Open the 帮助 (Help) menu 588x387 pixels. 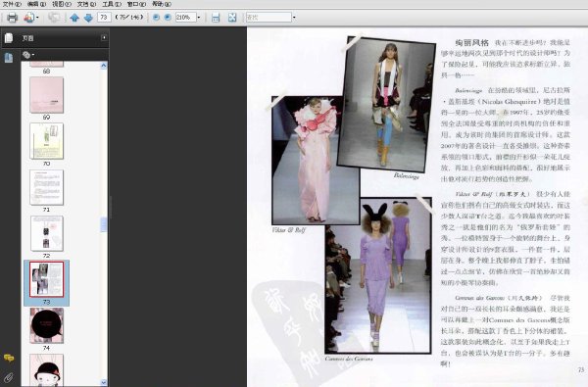click(162, 4)
